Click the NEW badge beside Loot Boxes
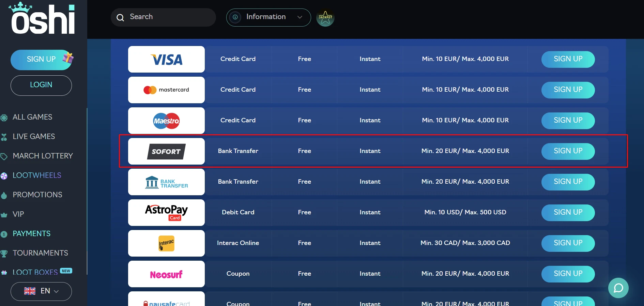The height and width of the screenshot is (306, 644). click(x=66, y=271)
